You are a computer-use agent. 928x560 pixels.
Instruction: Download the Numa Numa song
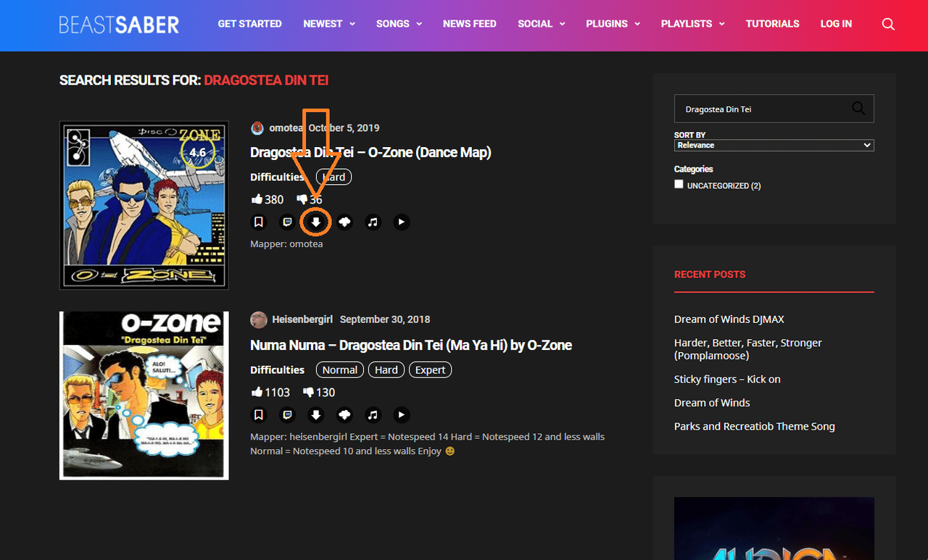coord(316,415)
